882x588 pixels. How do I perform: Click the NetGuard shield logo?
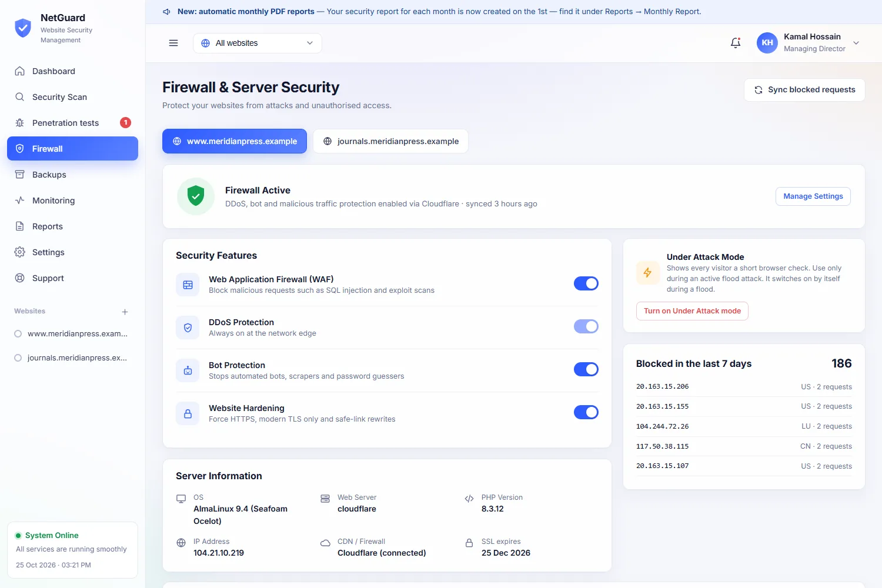tap(23, 28)
